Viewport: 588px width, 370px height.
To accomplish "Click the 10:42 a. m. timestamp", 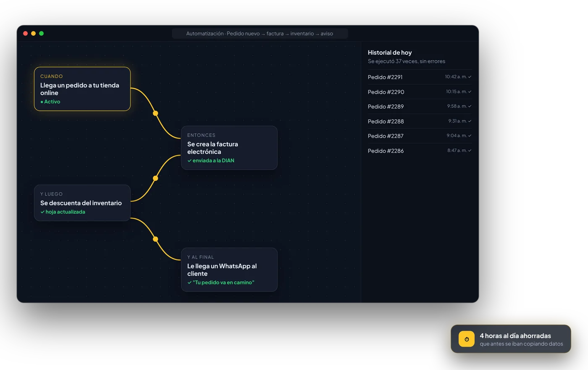I will point(456,77).
